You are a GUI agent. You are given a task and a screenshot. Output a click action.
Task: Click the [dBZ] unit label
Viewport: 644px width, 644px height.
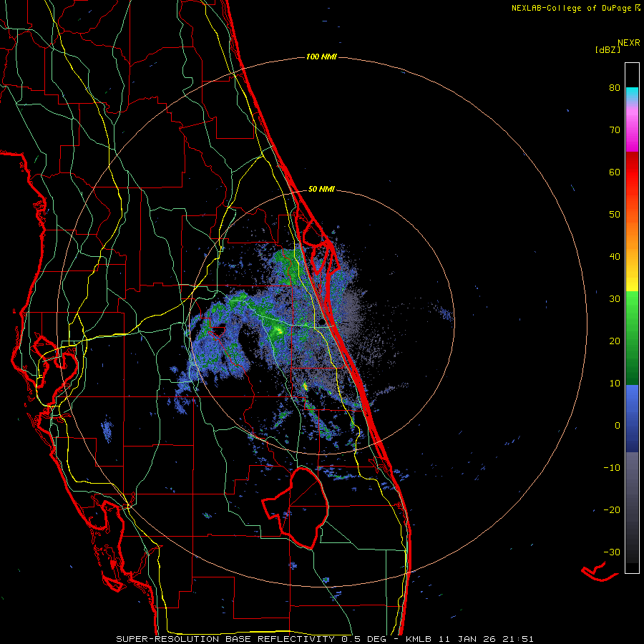608,49
